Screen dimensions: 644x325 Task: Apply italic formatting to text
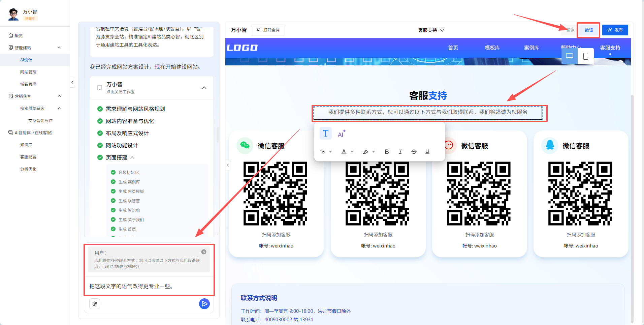(x=400, y=152)
